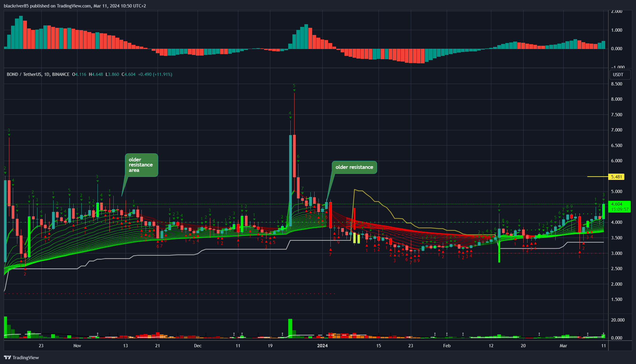
Task: Click the 13 date label on time axis
Action: click(x=125, y=346)
